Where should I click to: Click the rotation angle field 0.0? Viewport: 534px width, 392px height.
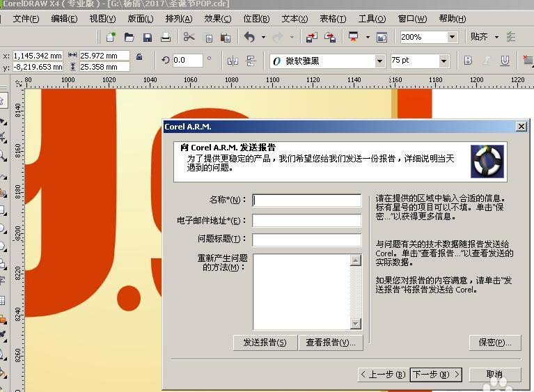tap(187, 61)
